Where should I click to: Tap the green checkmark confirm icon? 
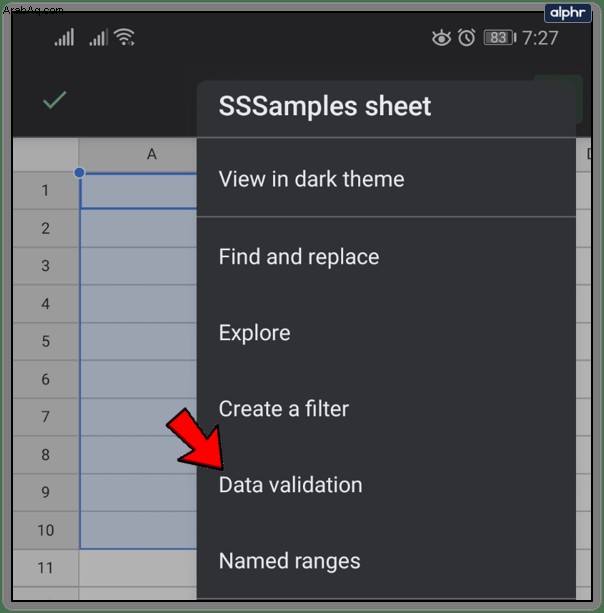point(55,100)
